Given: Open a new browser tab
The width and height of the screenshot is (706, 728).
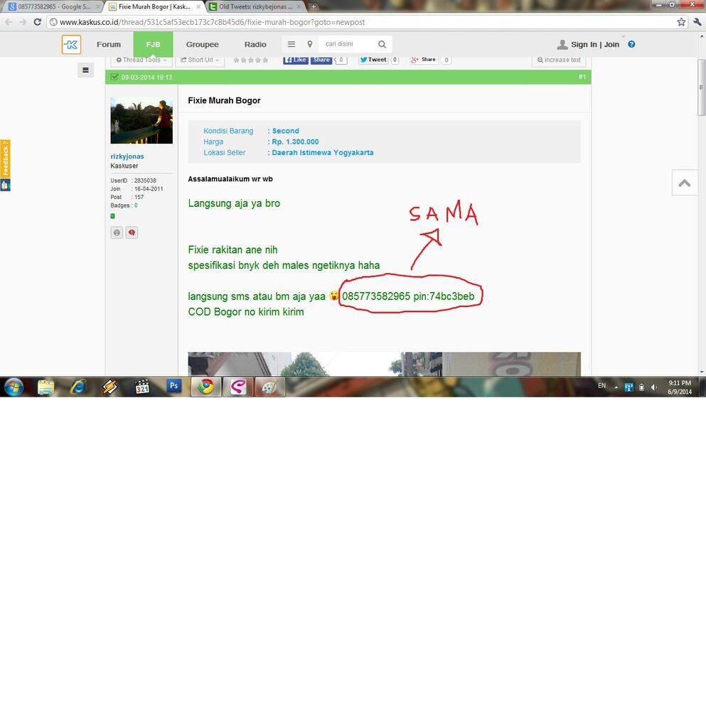Looking at the screenshot, I should [314, 6].
